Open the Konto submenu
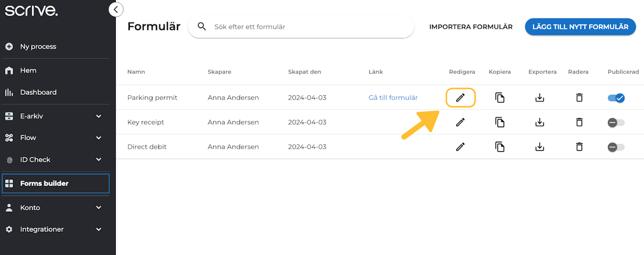The width and height of the screenshot is (644, 255). pyautogui.click(x=99, y=208)
